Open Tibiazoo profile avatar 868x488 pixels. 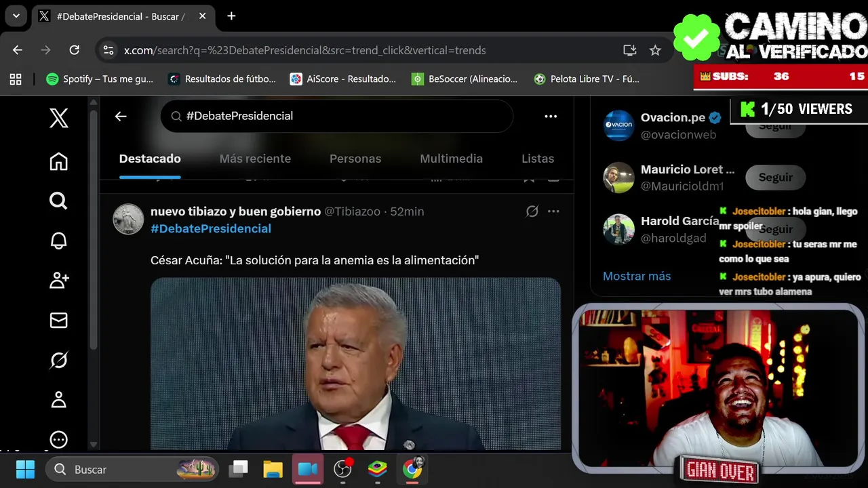[128, 219]
